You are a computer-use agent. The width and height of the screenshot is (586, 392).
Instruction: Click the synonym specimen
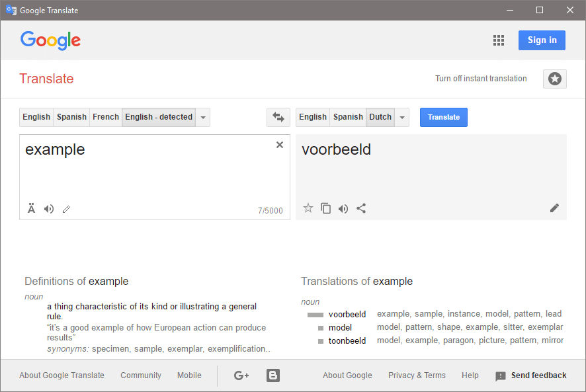point(111,349)
